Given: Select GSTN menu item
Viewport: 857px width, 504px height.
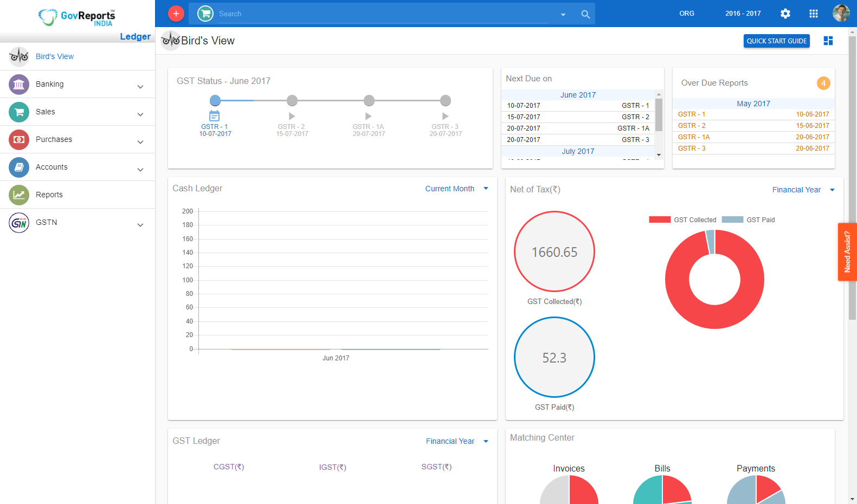Looking at the screenshot, I should [x=78, y=222].
